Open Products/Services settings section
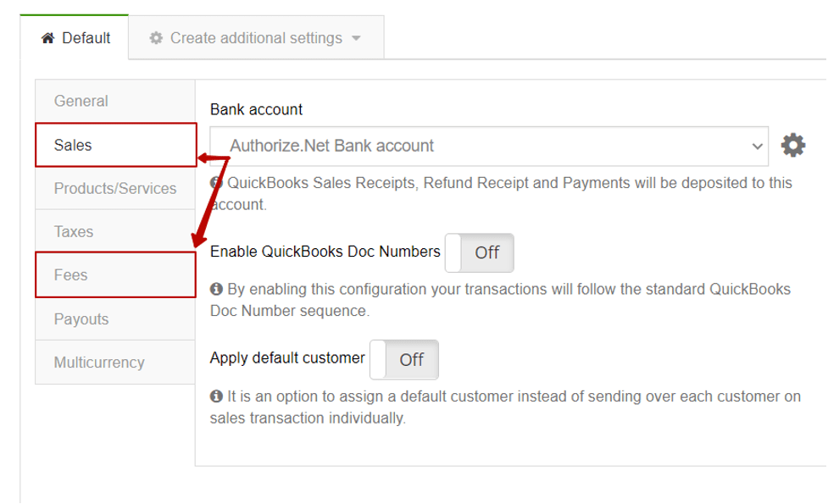 (115, 188)
